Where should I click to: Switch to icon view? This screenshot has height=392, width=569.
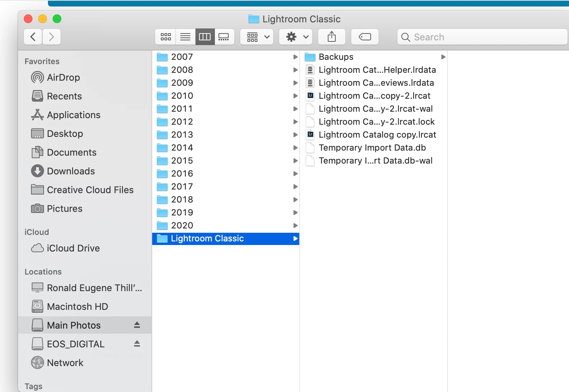166,37
